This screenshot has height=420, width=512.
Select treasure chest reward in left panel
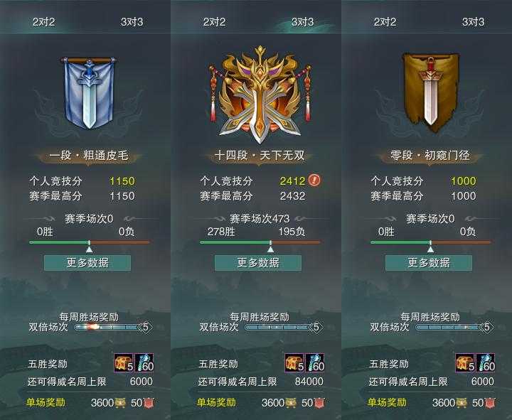pos(124,363)
